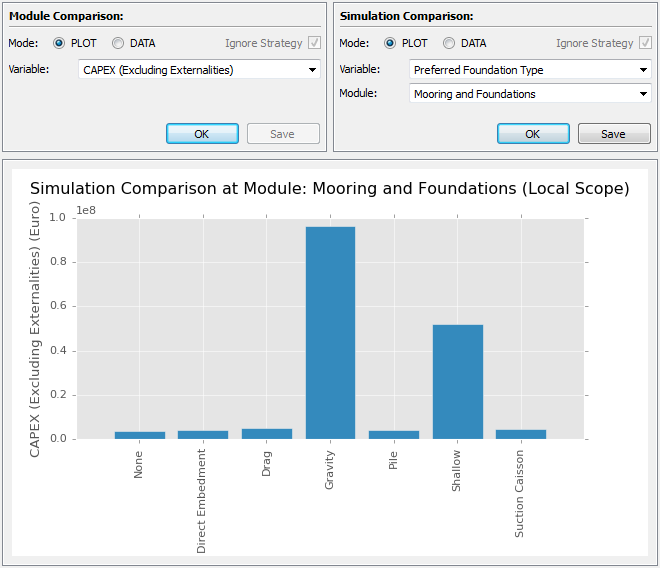Click the Suction Caisson axis label
The width and height of the screenshot is (660, 568).
[x=520, y=494]
